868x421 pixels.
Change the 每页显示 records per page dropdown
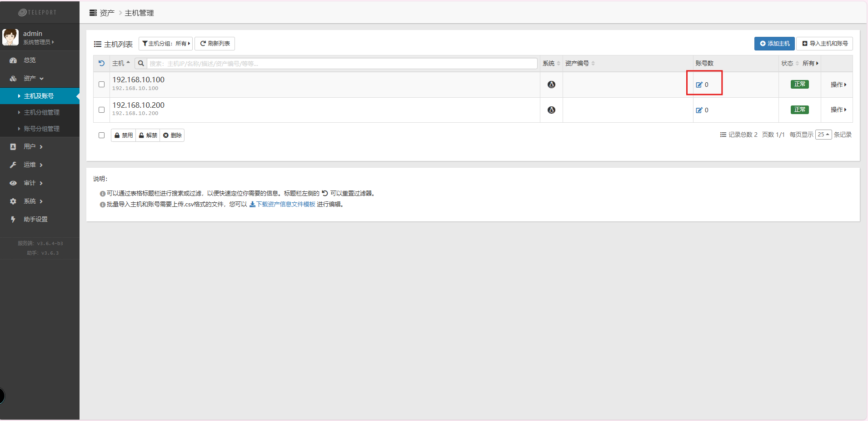click(x=823, y=135)
